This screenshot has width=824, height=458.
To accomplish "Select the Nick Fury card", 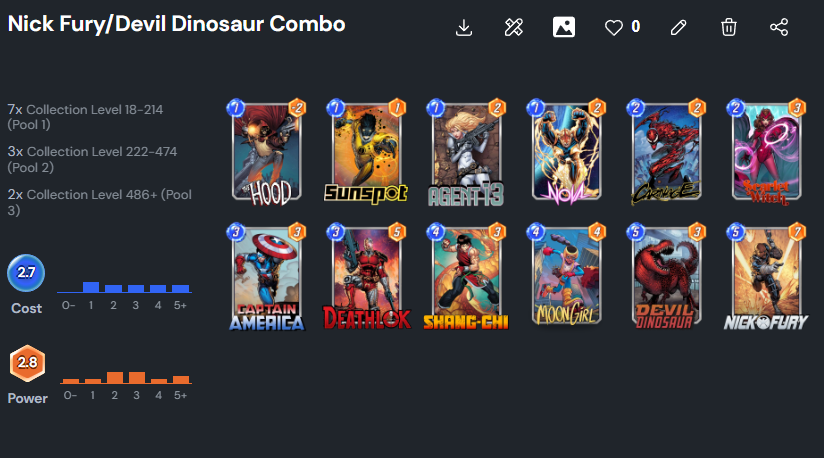I will (x=766, y=277).
